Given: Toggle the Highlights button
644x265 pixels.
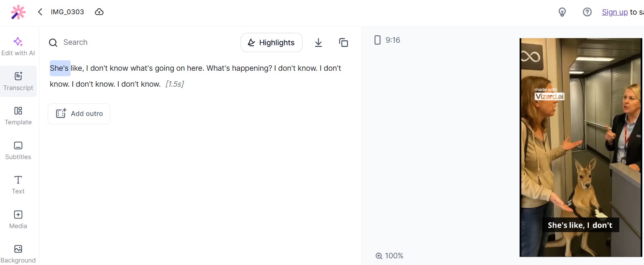Looking at the screenshot, I should 271,42.
